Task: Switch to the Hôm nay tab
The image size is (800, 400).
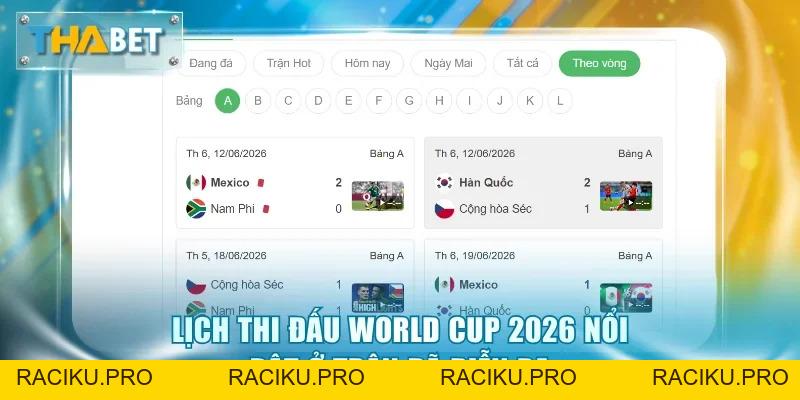Action: [367, 63]
